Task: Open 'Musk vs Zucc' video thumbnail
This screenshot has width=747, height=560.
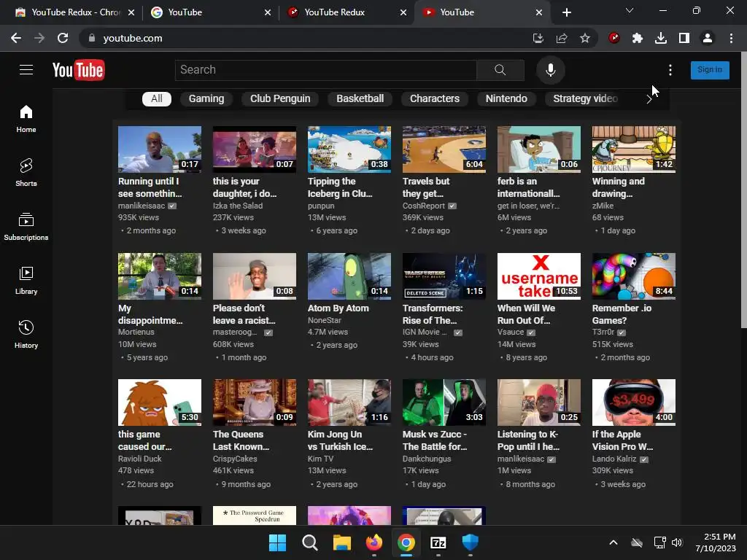Action: pos(444,402)
